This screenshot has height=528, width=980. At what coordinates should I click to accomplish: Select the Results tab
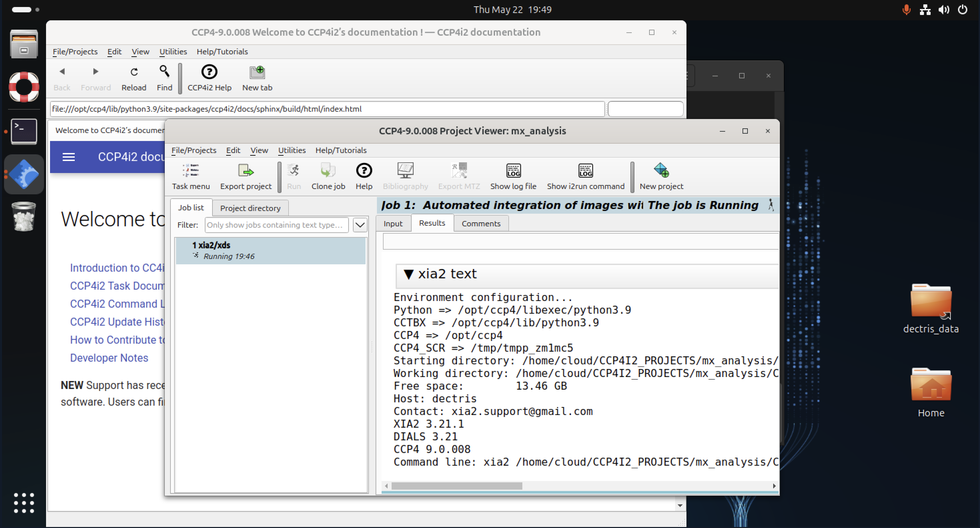pos(432,223)
